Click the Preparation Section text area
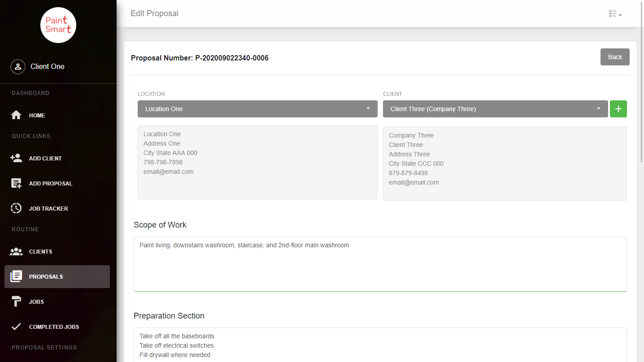This screenshot has width=644, height=362. pyautogui.click(x=380, y=345)
